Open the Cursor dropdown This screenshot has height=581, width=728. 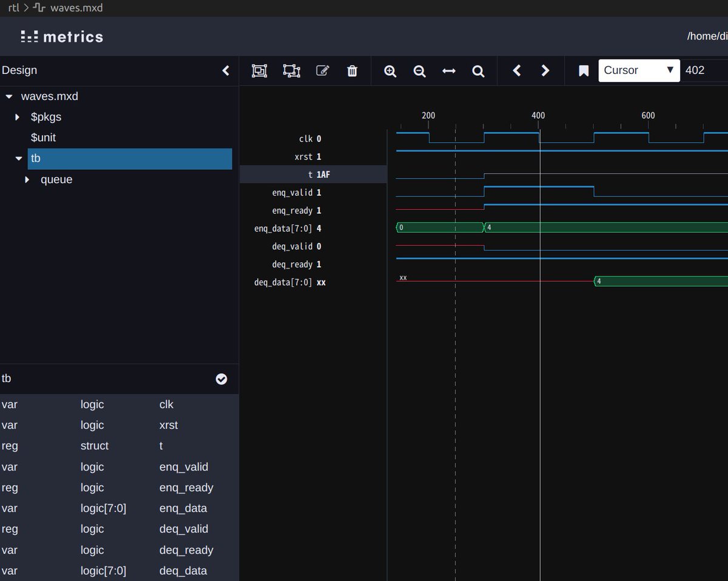click(x=639, y=70)
